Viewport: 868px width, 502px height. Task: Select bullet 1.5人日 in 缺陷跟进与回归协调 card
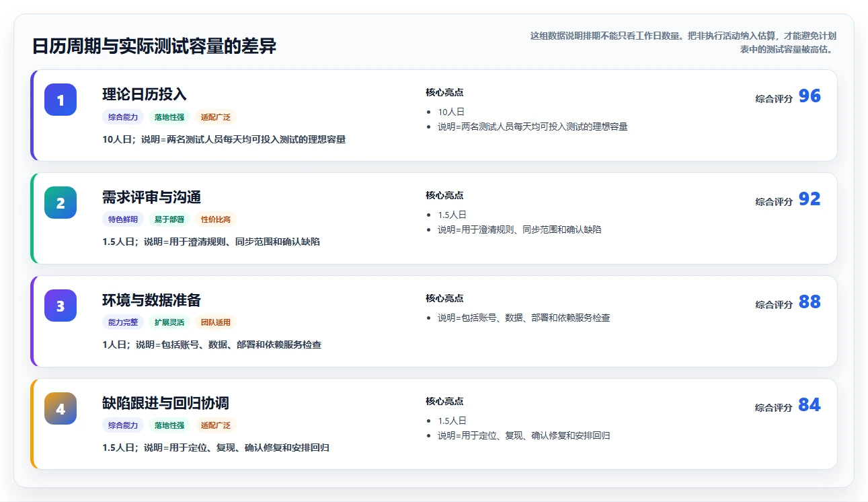452,421
